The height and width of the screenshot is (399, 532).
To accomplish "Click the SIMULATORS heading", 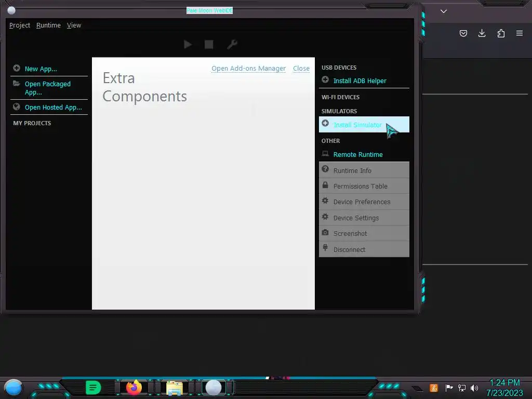I will pos(339,111).
